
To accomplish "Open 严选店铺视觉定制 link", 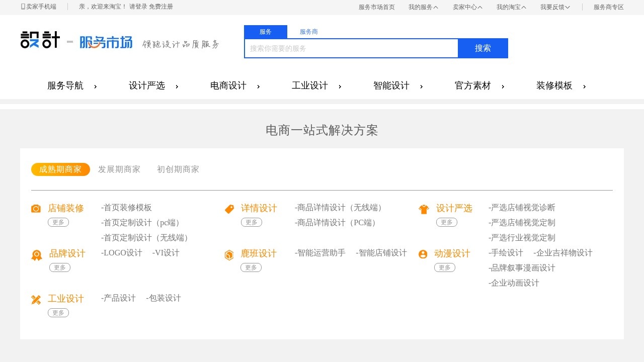I will 522,223.
